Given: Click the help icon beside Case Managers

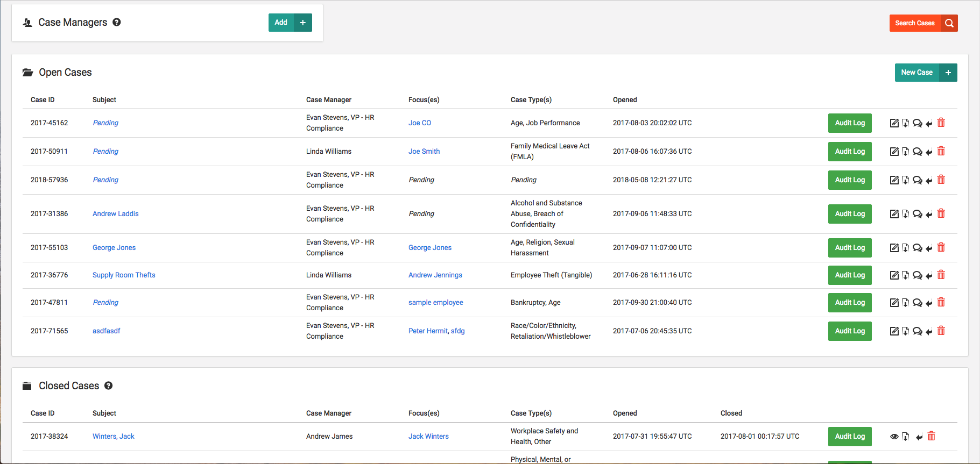Looking at the screenshot, I should 117,22.
